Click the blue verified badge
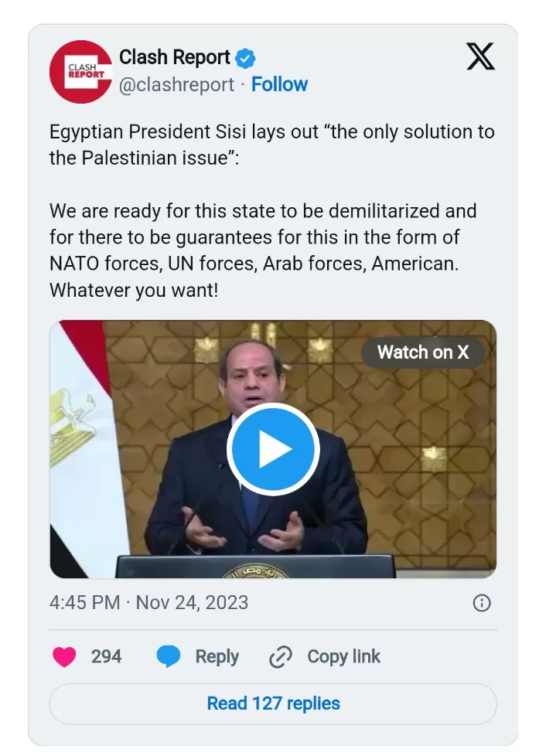 (245, 58)
